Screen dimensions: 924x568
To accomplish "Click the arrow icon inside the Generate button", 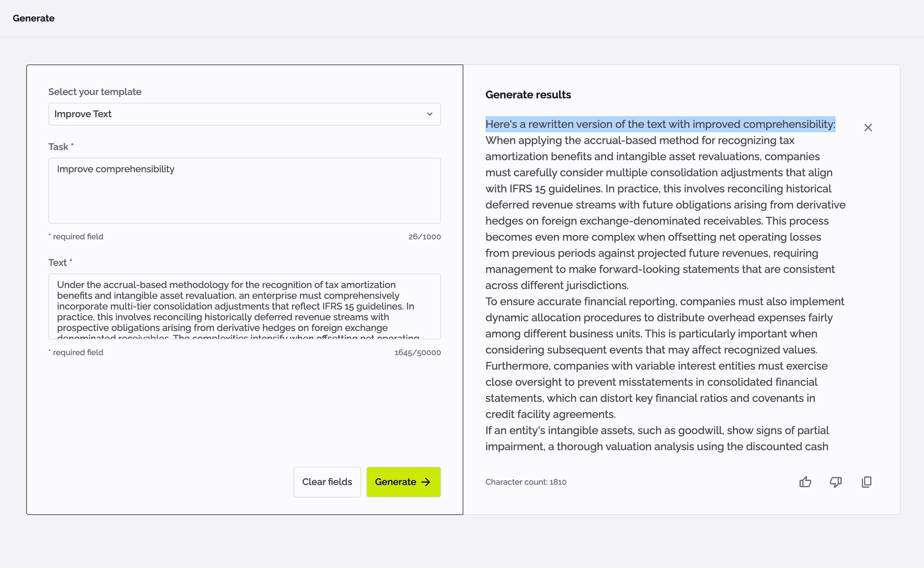I will (426, 482).
